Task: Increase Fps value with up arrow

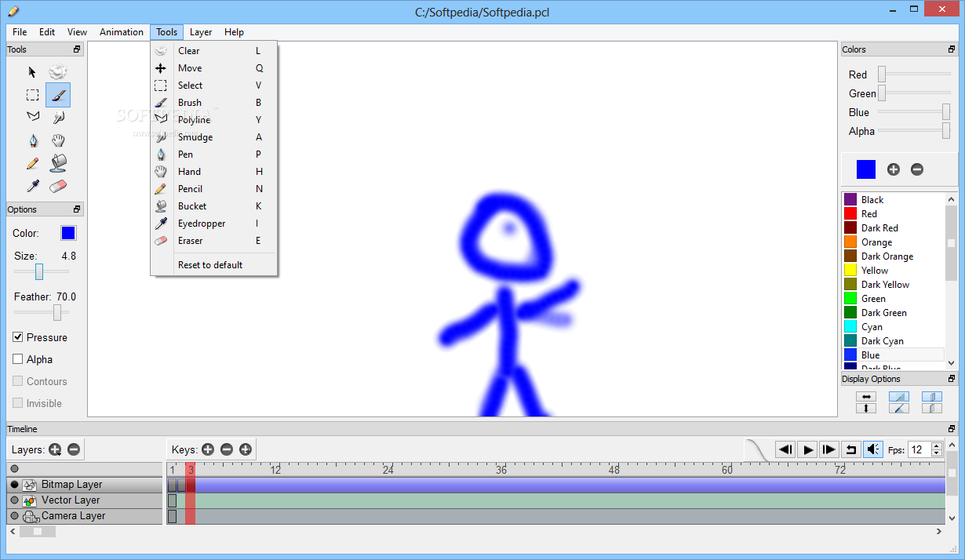Action: (x=937, y=446)
